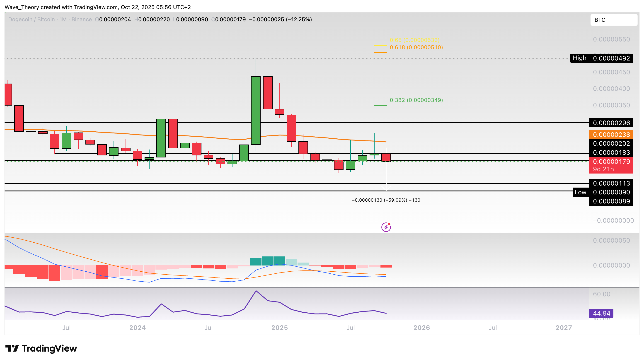Screen dimensions: 644x362
Task: Open symbol search via Dogecoin / Bitcoin title
Action: coord(30,19)
